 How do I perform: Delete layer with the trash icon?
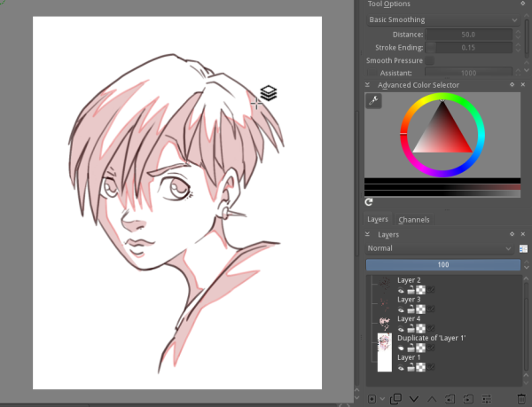tap(520, 398)
